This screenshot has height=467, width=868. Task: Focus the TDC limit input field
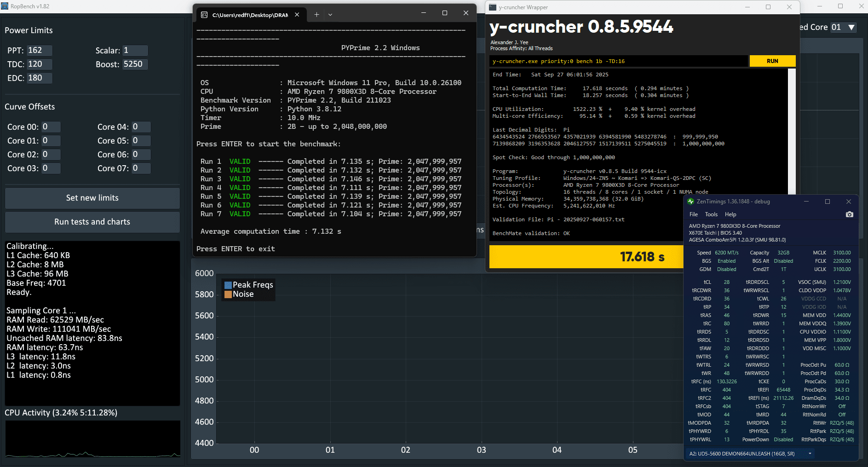click(39, 64)
